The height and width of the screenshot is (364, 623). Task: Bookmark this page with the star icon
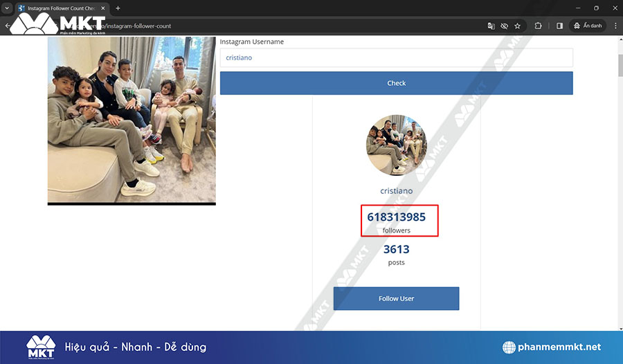click(x=517, y=26)
